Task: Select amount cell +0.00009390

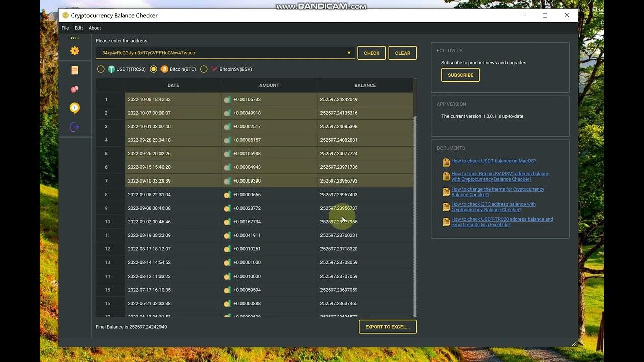Action: coord(269,181)
